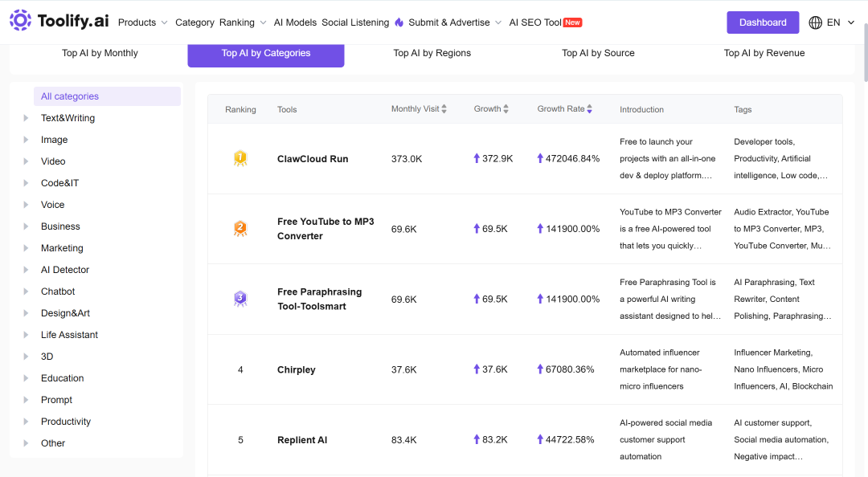Switch to Top AI by Regions tab
868x477 pixels.
tap(432, 53)
